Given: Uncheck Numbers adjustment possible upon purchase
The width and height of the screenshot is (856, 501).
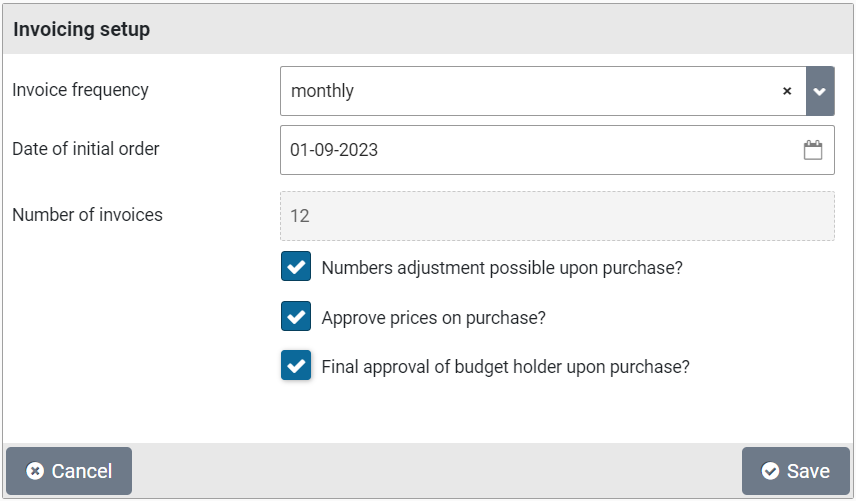Looking at the screenshot, I should tap(296, 267).
